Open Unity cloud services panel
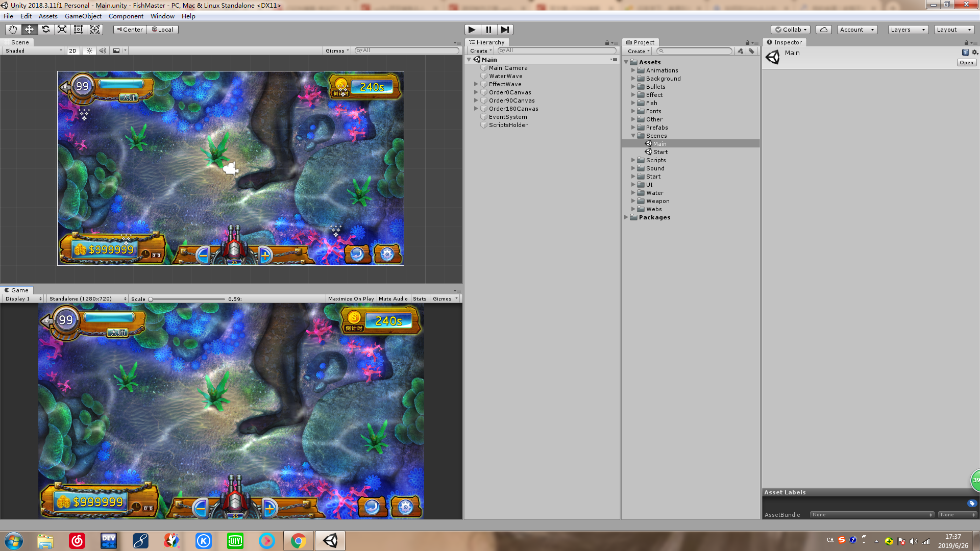Screen dimensions: 980x551 pyautogui.click(x=823, y=29)
